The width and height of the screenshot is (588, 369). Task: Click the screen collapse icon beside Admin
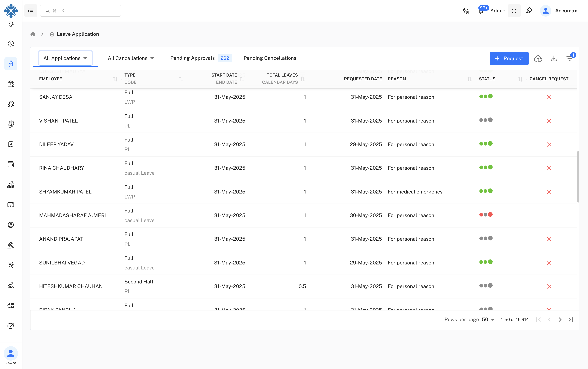click(x=514, y=11)
